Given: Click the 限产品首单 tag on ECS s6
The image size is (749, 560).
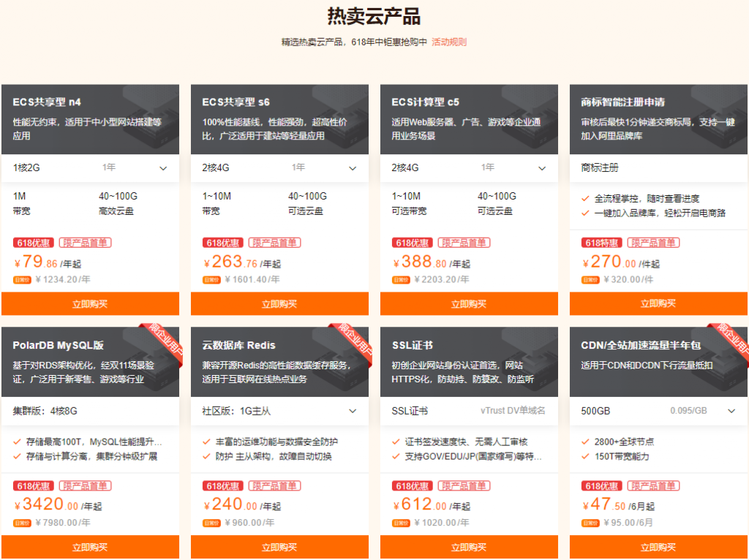Looking at the screenshot, I should tap(275, 243).
